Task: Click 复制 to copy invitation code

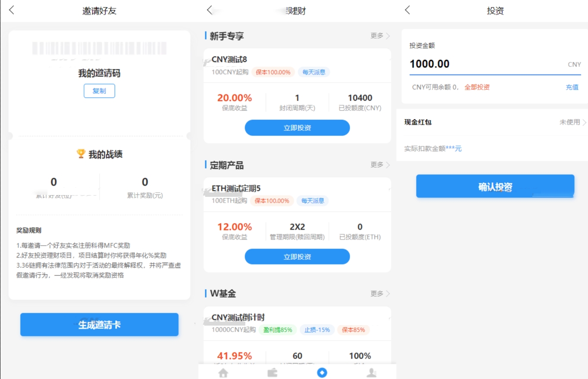Action: click(99, 91)
